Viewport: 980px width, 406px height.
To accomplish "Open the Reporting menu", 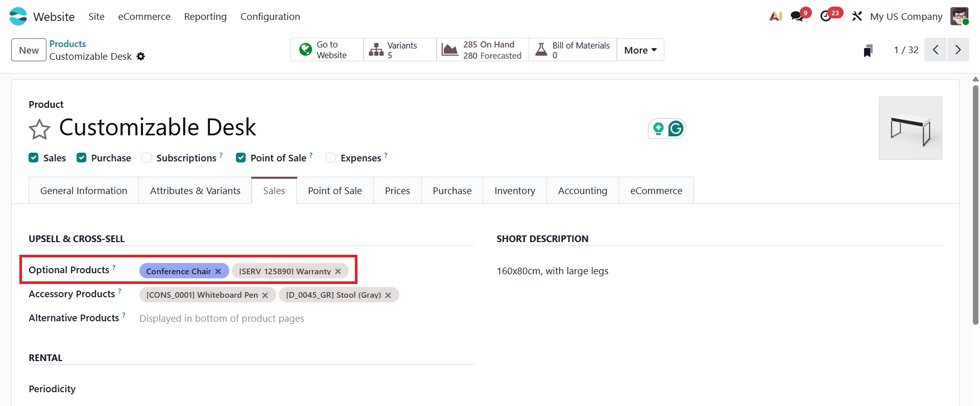I will (x=205, y=16).
